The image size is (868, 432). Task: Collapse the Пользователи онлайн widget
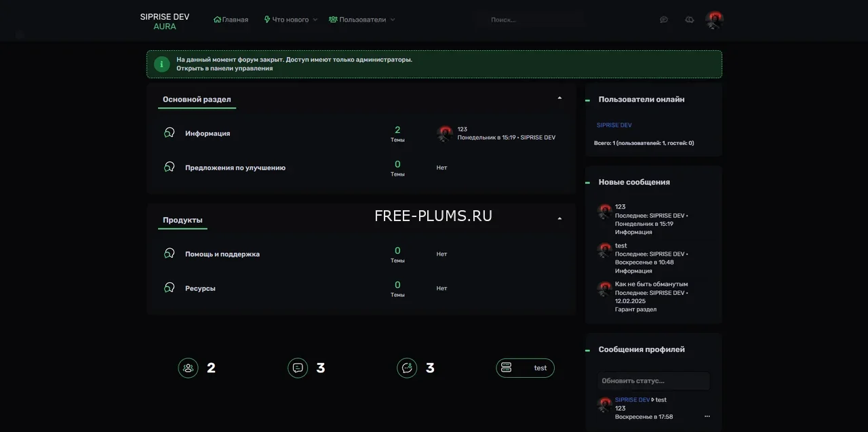pyautogui.click(x=588, y=99)
